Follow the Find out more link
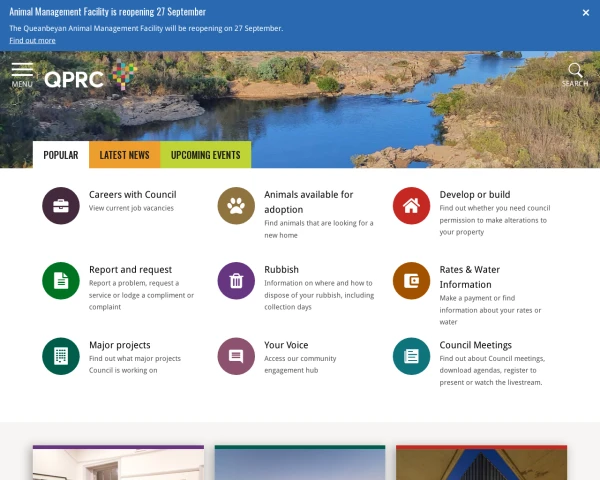Image resolution: width=600 pixels, height=480 pixels. (x=32, y=40)
